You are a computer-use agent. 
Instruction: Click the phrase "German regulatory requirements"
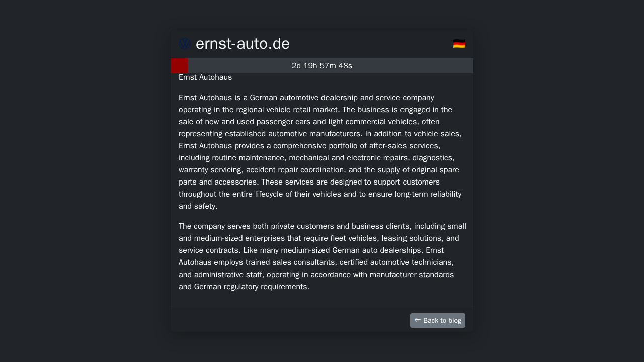pos(251,287)
